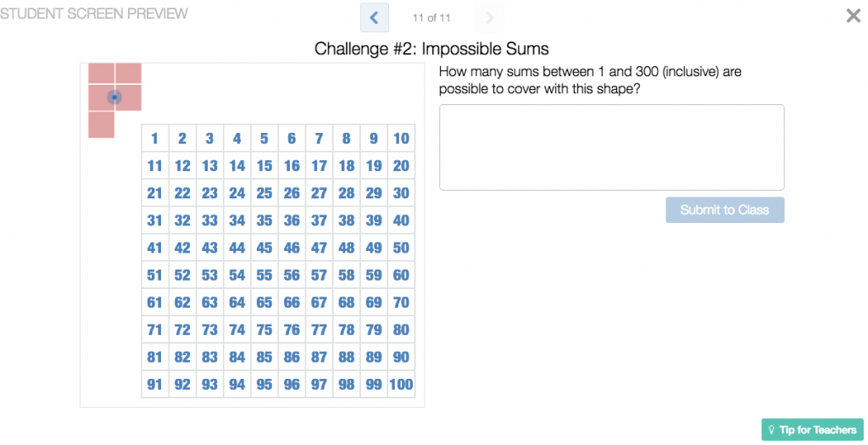Click cell 55 in the number grid
The width and height of the screenshot is (868, 445).
coord(264,275)
